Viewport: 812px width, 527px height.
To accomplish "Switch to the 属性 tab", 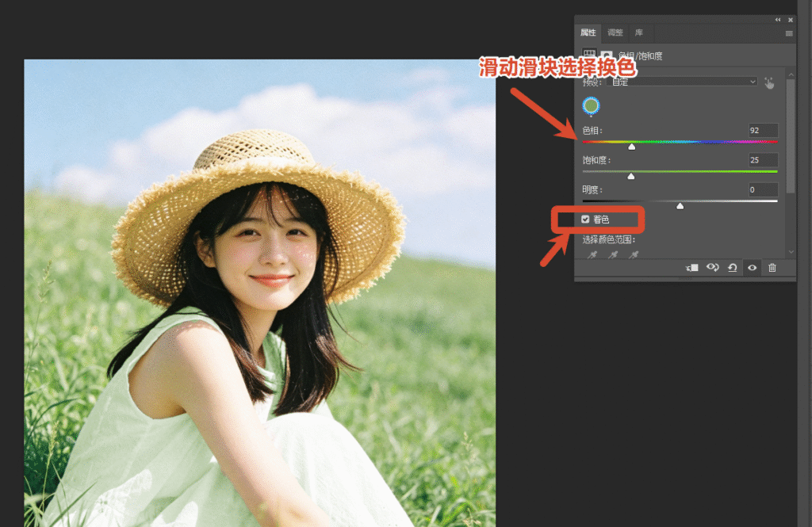I will pyautogui.click(x=588, y=32).
